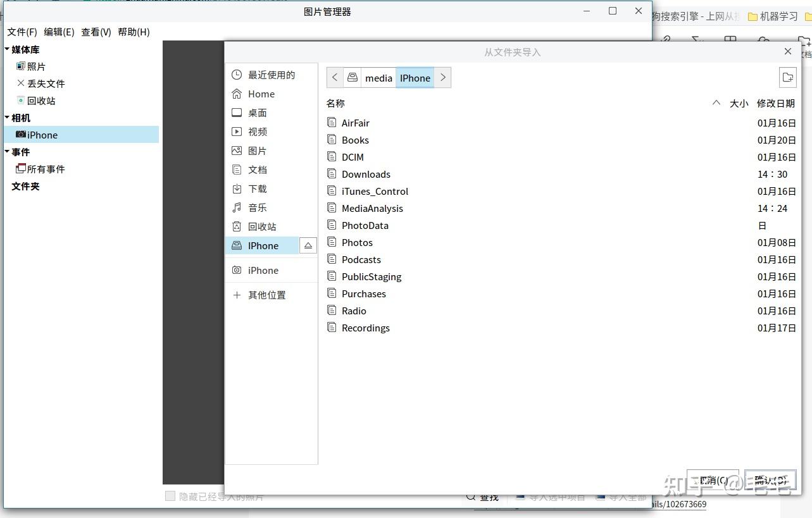The height and width of the screenshot is (518, 812).
Task: Open the 机器学习 bookmark folder in browser
Action: (773, 16)
